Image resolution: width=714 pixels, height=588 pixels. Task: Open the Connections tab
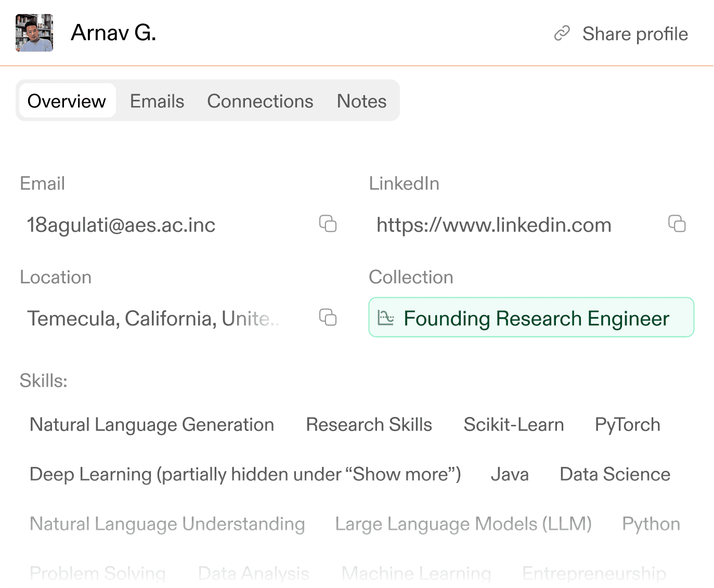click(260, 101)
